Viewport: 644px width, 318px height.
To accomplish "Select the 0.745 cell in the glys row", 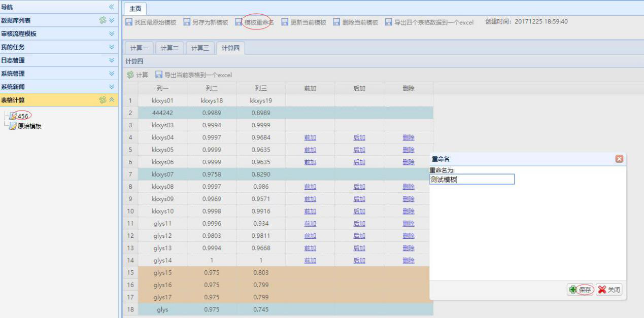I will (261, 309).
